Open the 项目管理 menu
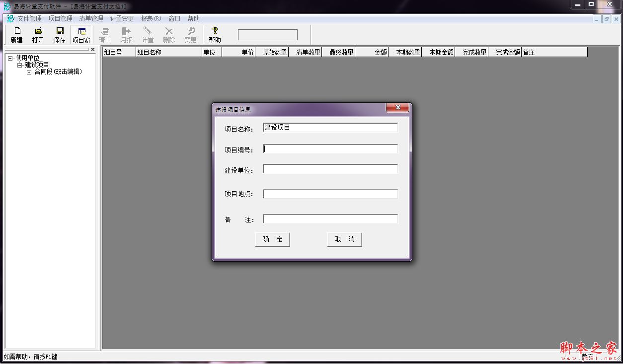The height and width of the screenshot is (364, 623). tap(61, 19)
